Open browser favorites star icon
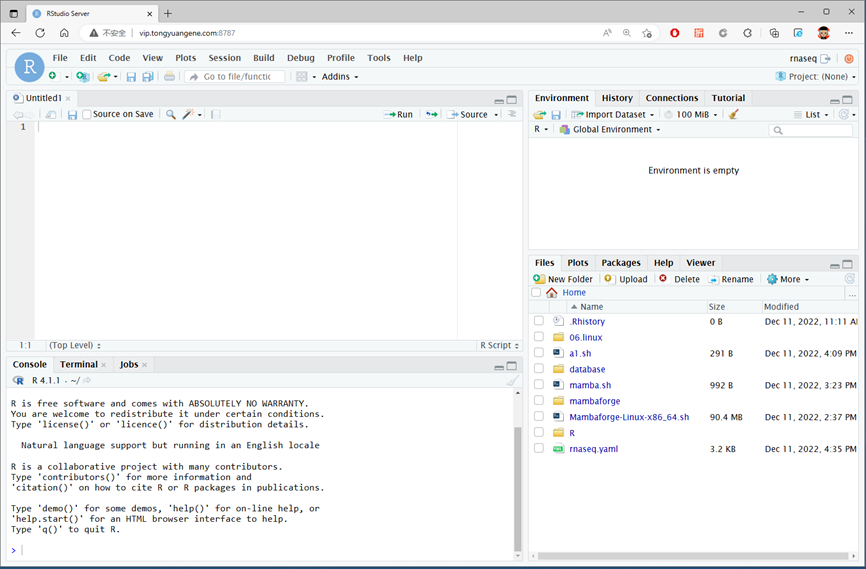The width and height of the screenshot is (866, 569). (647, 33)
